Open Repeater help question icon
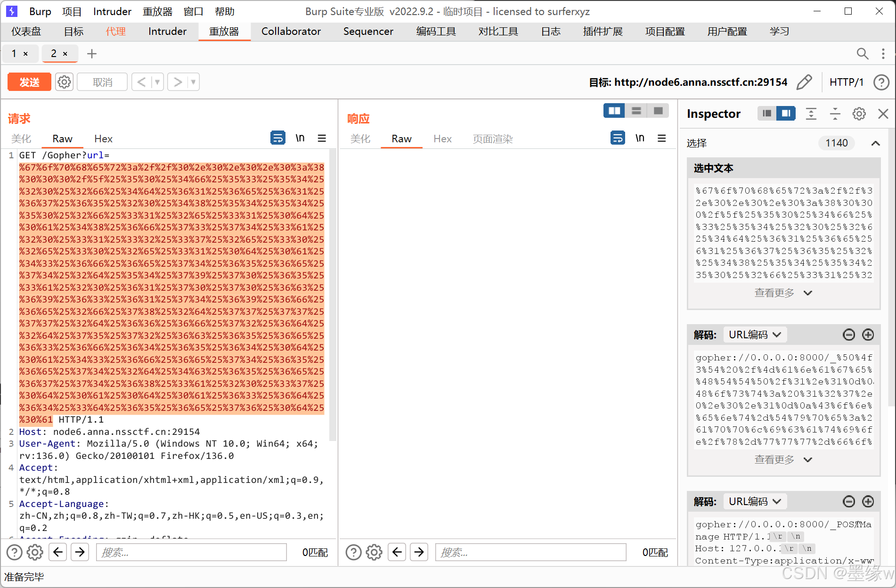The width and height of the screenshot is (896, 588). [881, 82]
